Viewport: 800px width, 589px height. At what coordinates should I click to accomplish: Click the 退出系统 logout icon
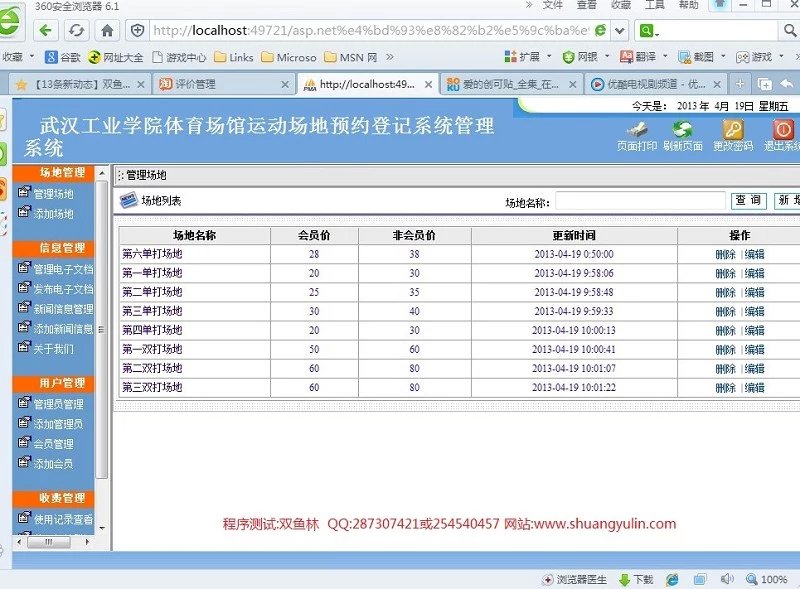(782, 130)
